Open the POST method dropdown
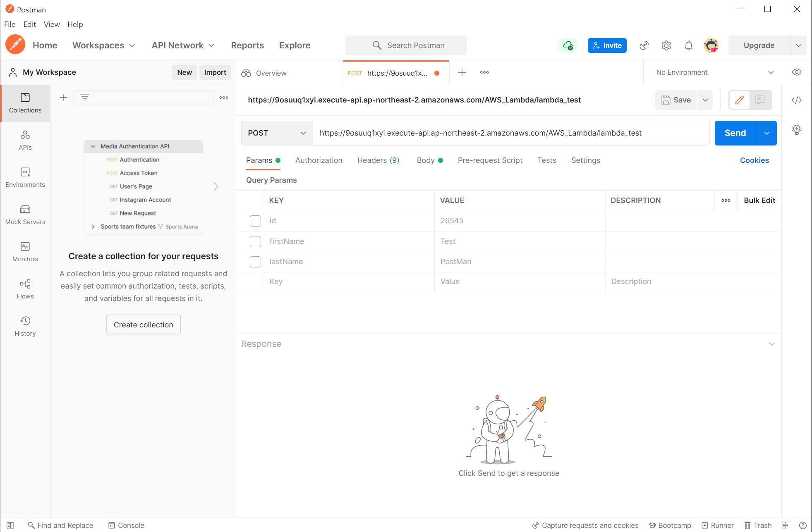The height and width of the screenshot is (532, 812). (277, 133)
